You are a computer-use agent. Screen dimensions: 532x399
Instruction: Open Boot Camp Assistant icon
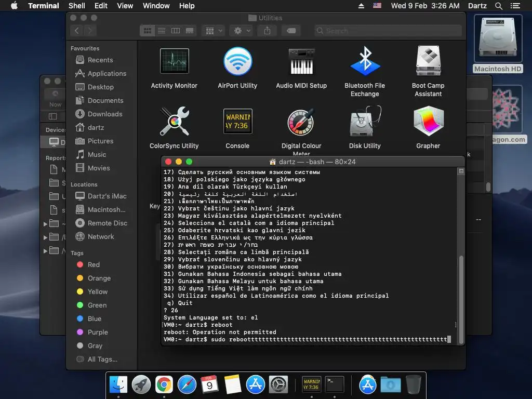click(x=428, y=61)
